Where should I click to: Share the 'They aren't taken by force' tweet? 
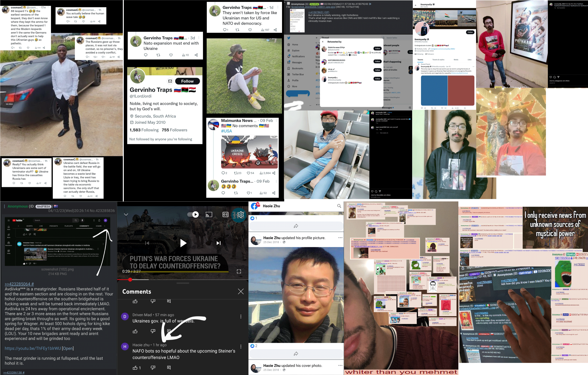275,30
